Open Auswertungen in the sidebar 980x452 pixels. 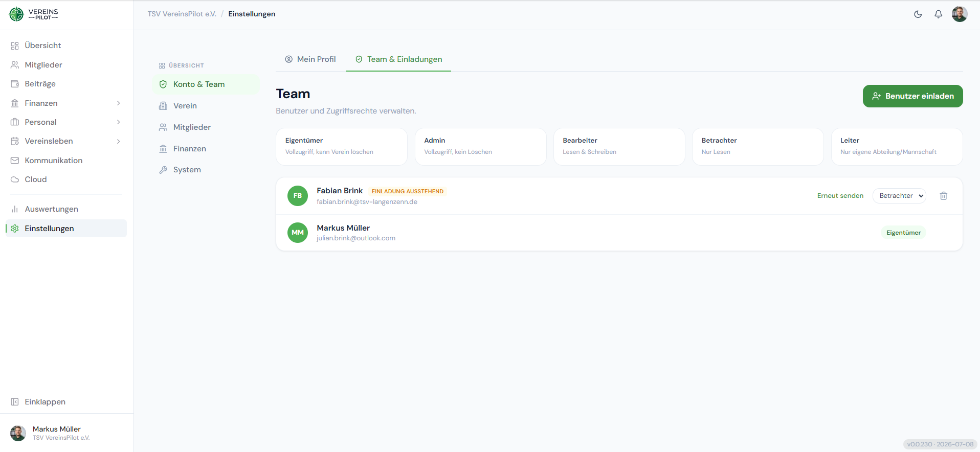[x=66, y=209]
